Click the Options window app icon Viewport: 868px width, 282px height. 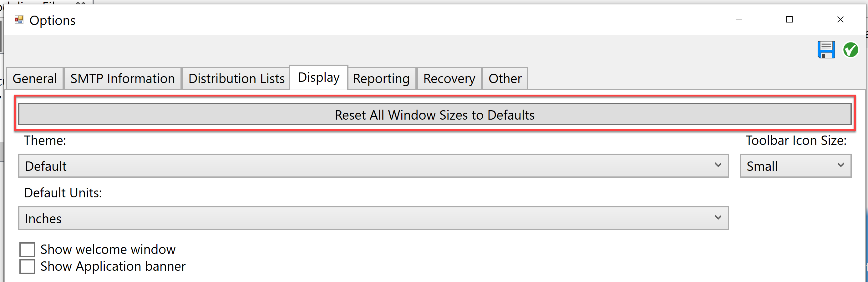(x=19, y=20)
